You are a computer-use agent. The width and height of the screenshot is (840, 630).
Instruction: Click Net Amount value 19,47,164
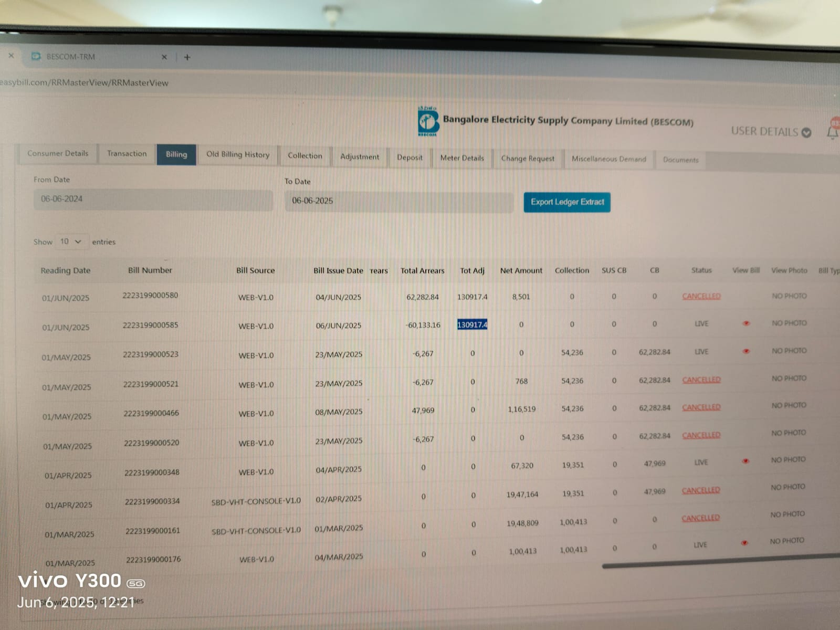(522, 494)
